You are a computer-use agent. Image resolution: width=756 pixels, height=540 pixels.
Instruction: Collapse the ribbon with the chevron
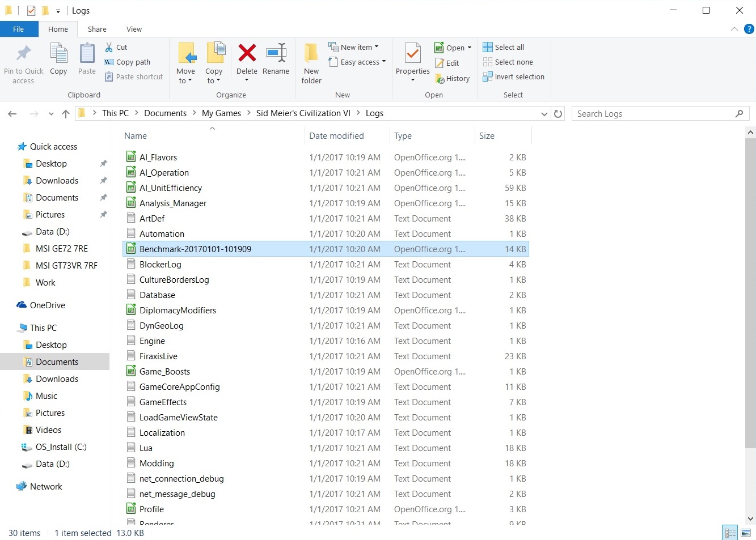coord(734,29)
